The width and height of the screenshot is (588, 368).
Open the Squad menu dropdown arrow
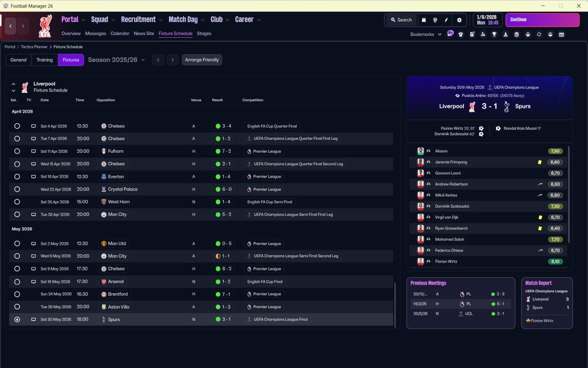[x=113, y=20]
